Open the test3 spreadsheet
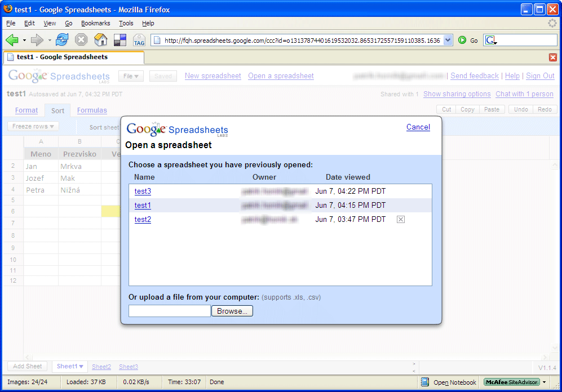 (143, 191)
